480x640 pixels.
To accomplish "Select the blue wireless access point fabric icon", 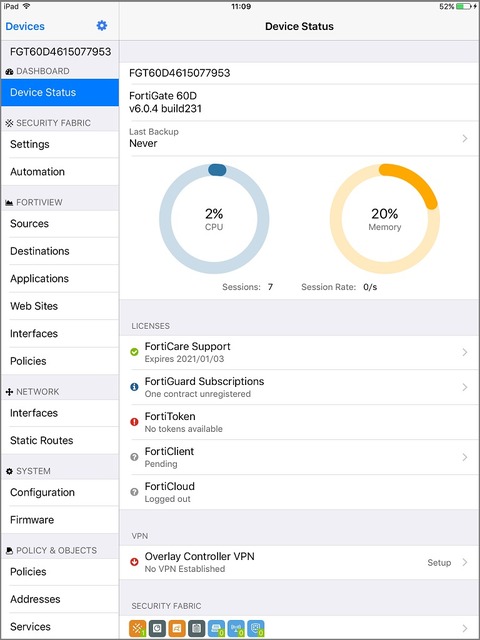I will coord(236,629).
